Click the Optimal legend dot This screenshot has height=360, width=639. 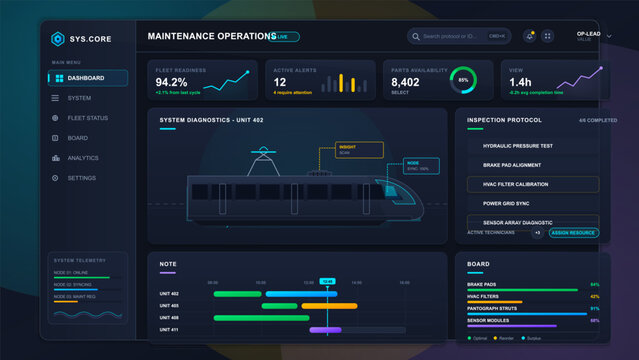469,338
